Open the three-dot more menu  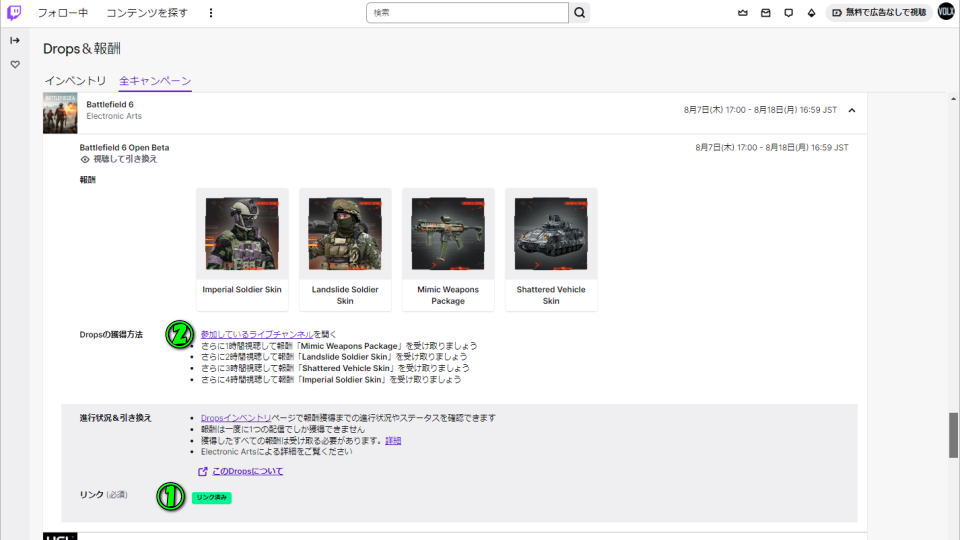coord(211,13)
